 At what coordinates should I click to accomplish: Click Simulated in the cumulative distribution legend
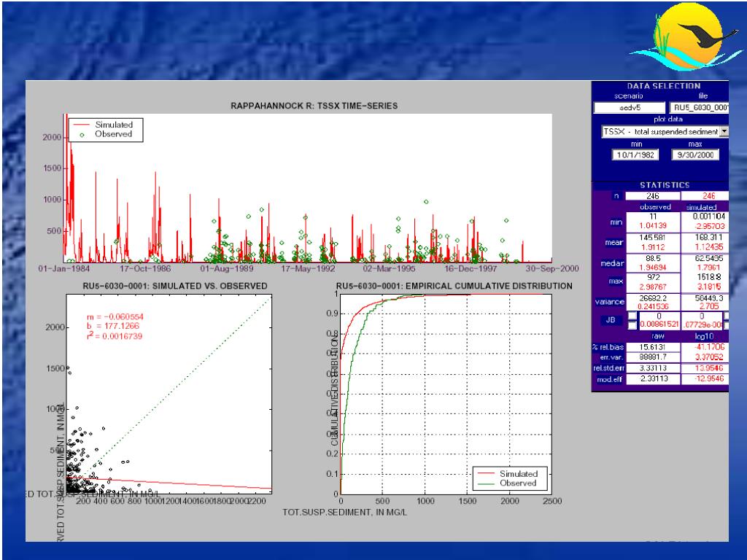(x=519, y=474)
